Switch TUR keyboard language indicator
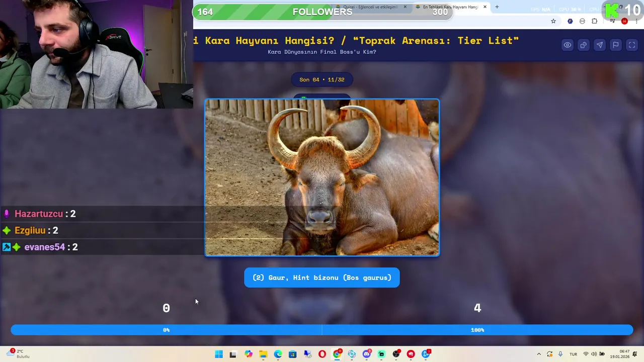Image resolution: width=644 pixels, height=362 pixels. point(573,354)
